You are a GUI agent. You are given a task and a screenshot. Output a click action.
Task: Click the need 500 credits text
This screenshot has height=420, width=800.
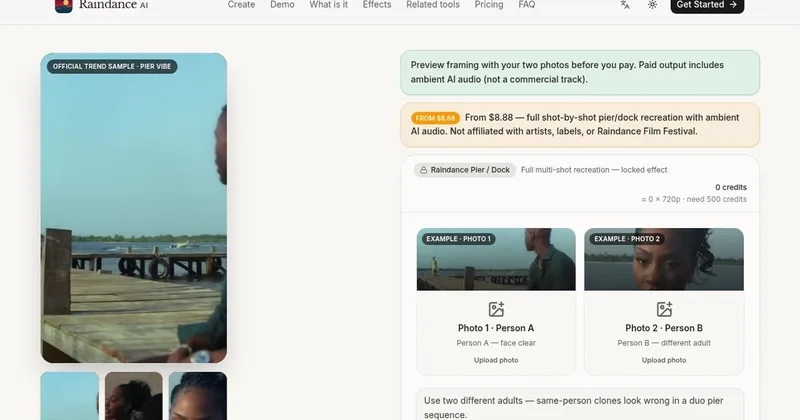[x=716, y=199]
